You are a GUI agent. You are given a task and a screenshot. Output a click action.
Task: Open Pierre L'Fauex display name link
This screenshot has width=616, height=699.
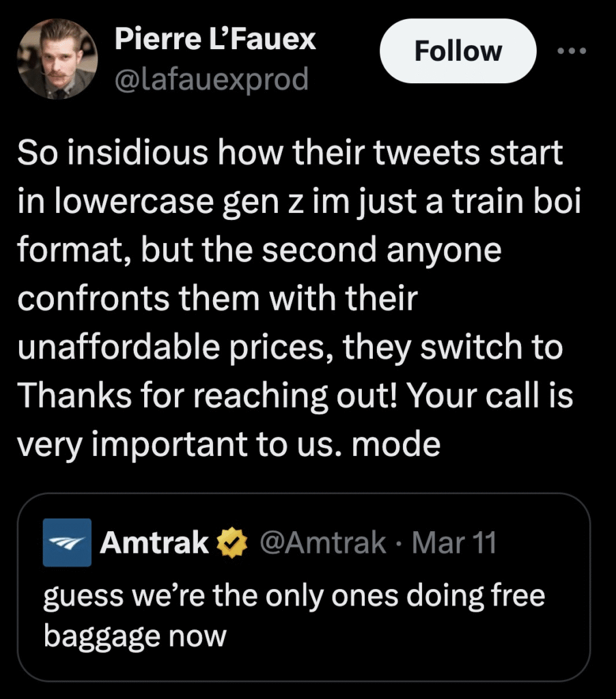[214, 40]
